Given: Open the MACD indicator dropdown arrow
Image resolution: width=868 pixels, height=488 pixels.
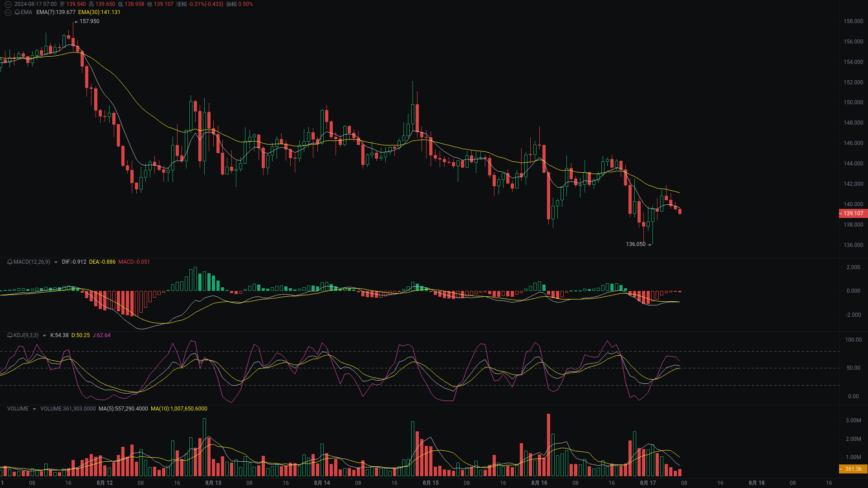Looking at the screenshot, I should [55, 262].
